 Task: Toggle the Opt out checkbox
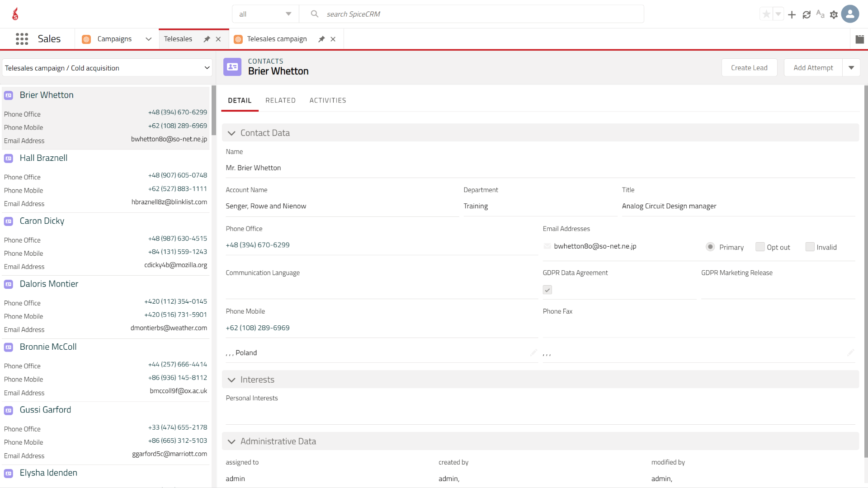click(760, 247)
